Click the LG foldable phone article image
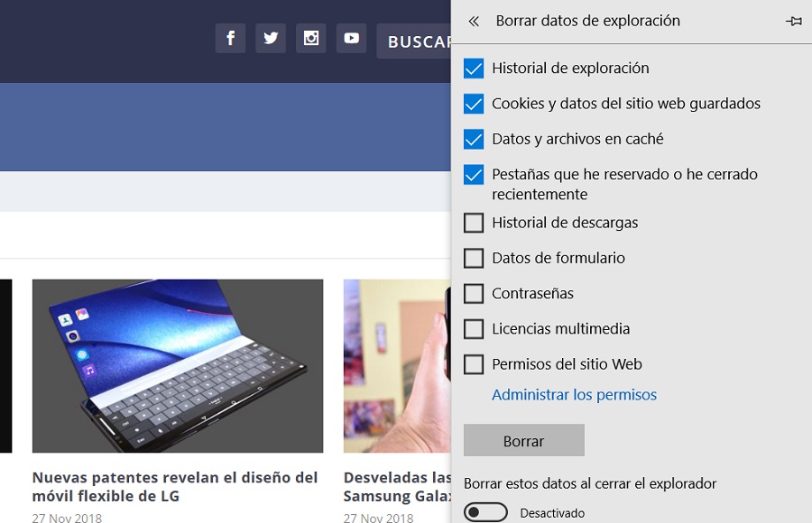 (x=178, y=365)
